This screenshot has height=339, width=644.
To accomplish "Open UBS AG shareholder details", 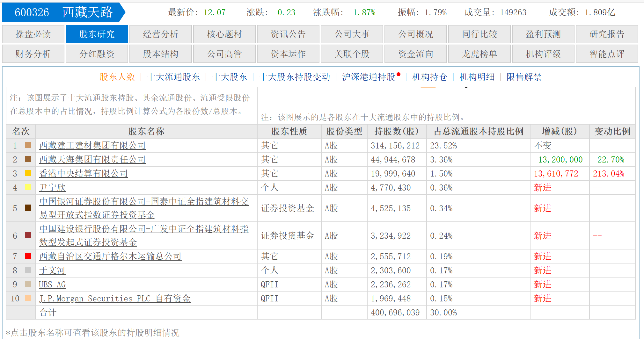I will pos(52,285).
